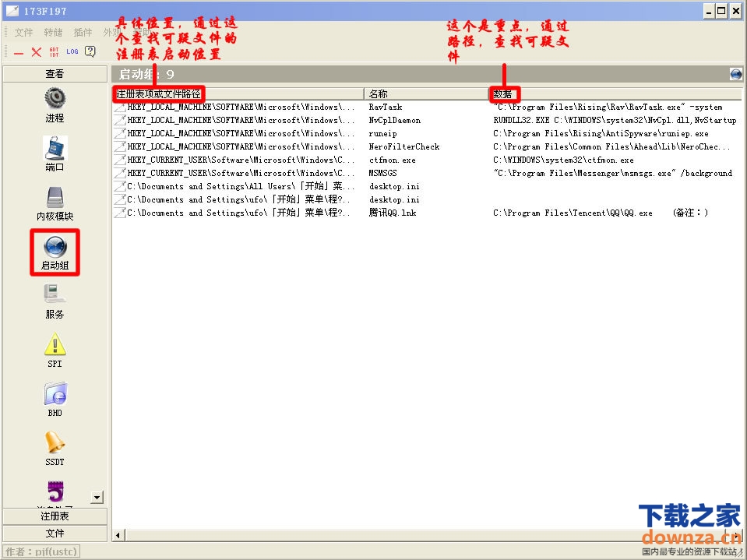The height and width of the screenshot is (560, 747).
Task: Expand the 注册表 (Registry) sidebar section
Action: point(55,516)
